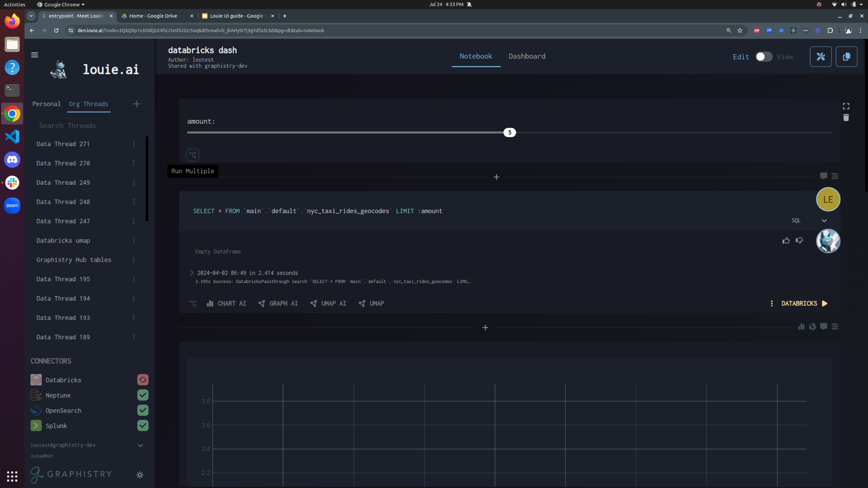Add cell with plus below SQL cell
This screenshot has width=868, height=488.
click(x=485, y=327)
